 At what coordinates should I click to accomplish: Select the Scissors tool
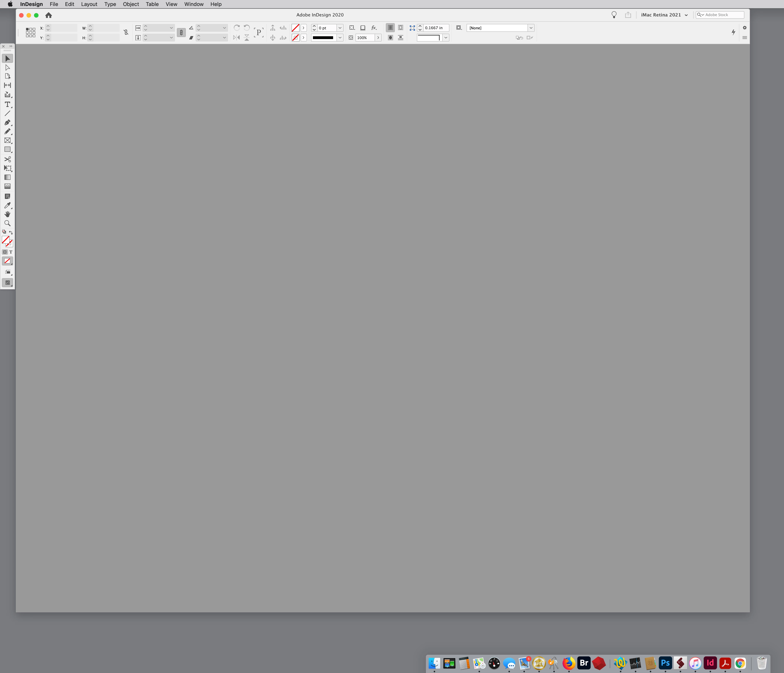point(7,159)
